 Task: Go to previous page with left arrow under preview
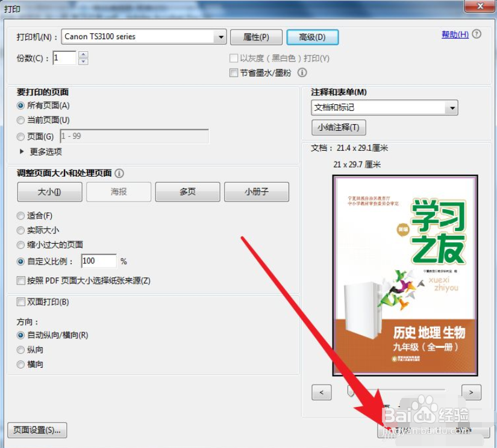321,392
